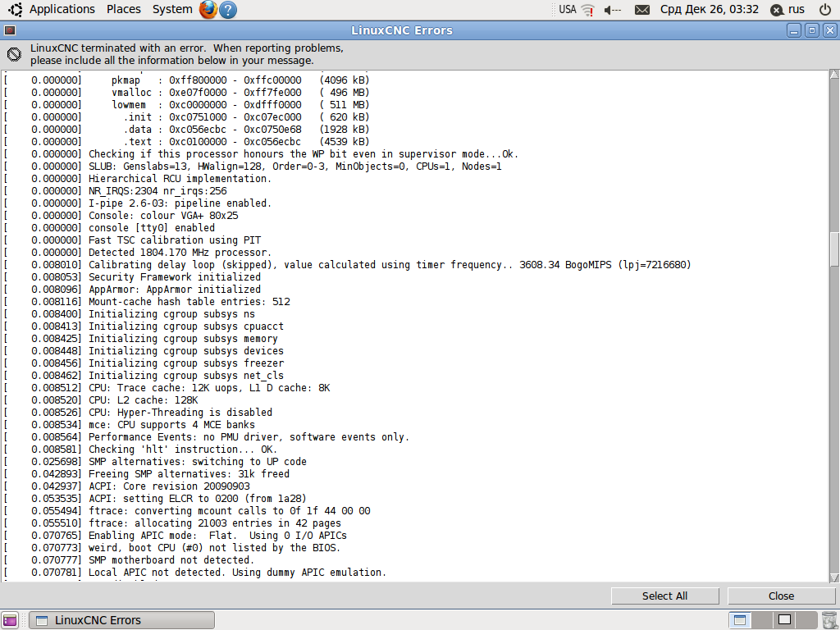Click line 'Detected 1804.170 MHz processor.'
This screenshot has height=630, width=840.
coord(180,253)
